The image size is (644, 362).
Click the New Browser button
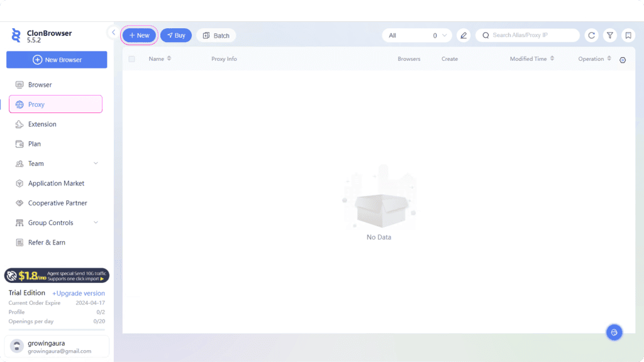point(57,60)
